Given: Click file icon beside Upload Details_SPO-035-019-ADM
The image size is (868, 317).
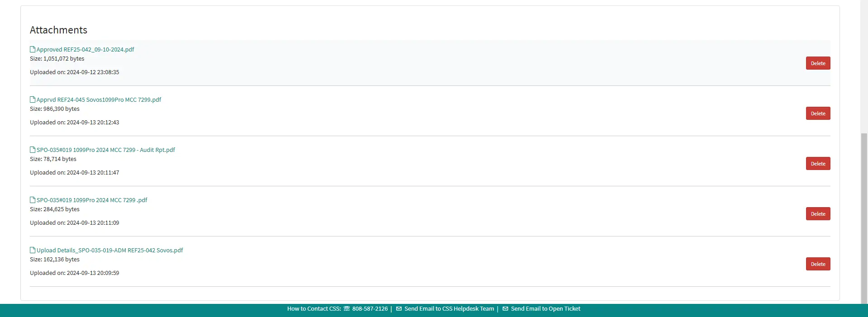Looking at the screenshot, I should point(33,250).
